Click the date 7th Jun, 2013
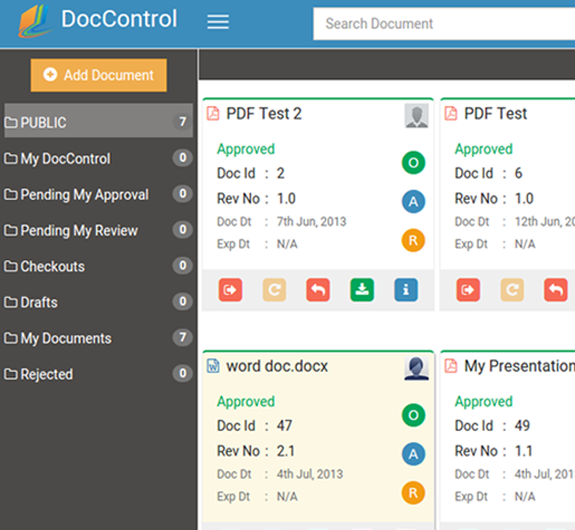Screen dimensions: 575x530 click(x=311, y=222)
